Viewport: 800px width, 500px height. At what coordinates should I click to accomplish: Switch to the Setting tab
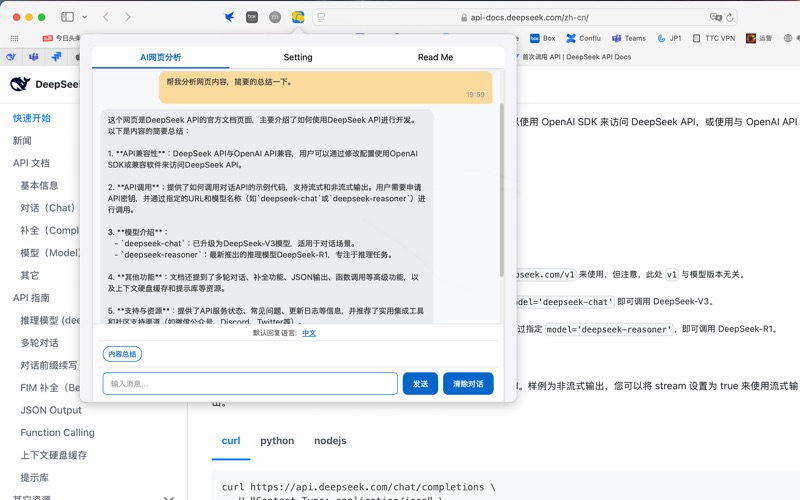click(x=298, y=57)
